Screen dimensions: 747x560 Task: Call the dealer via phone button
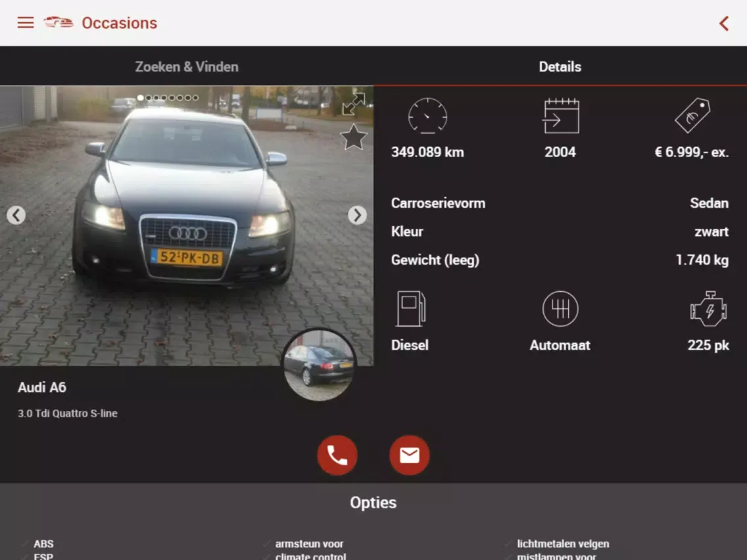click(337, 455)
